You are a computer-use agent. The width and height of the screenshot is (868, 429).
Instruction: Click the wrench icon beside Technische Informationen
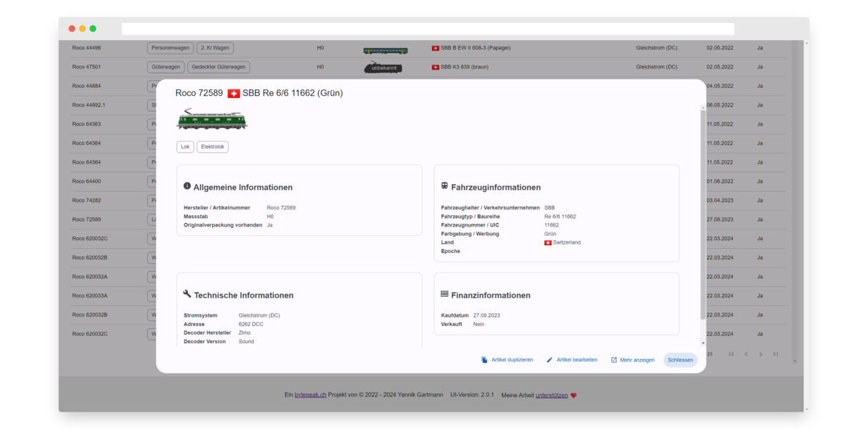(x=187, y=294)
